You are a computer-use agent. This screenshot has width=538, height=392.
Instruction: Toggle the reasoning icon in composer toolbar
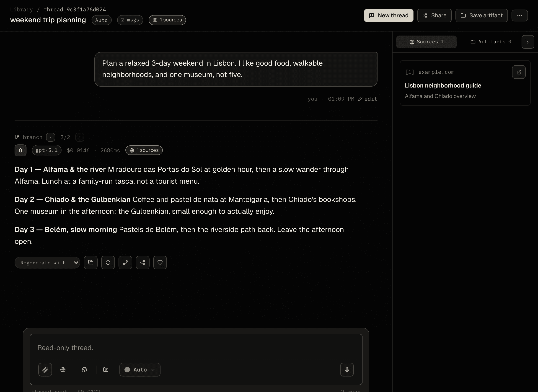click(x=84, y=369)
